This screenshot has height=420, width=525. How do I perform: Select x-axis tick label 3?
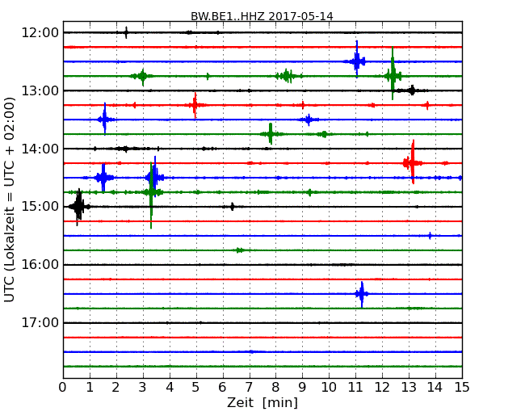143,388
